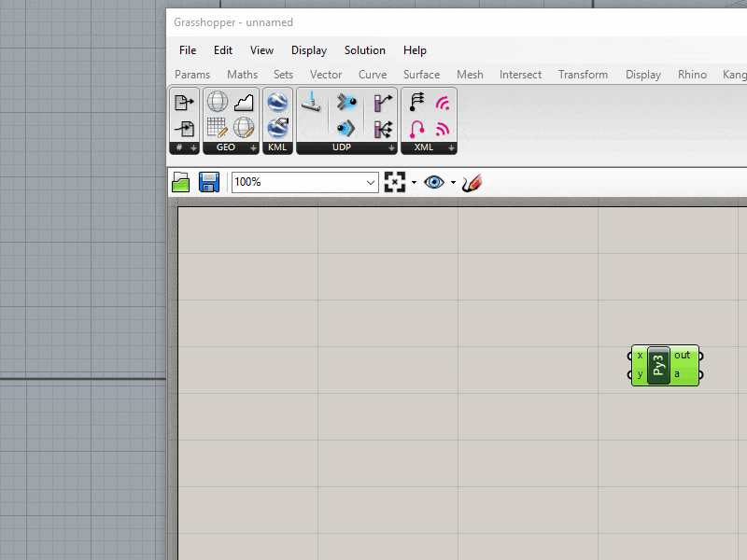
Task: Switch to the Mesh tab
Action: (471, 75)
